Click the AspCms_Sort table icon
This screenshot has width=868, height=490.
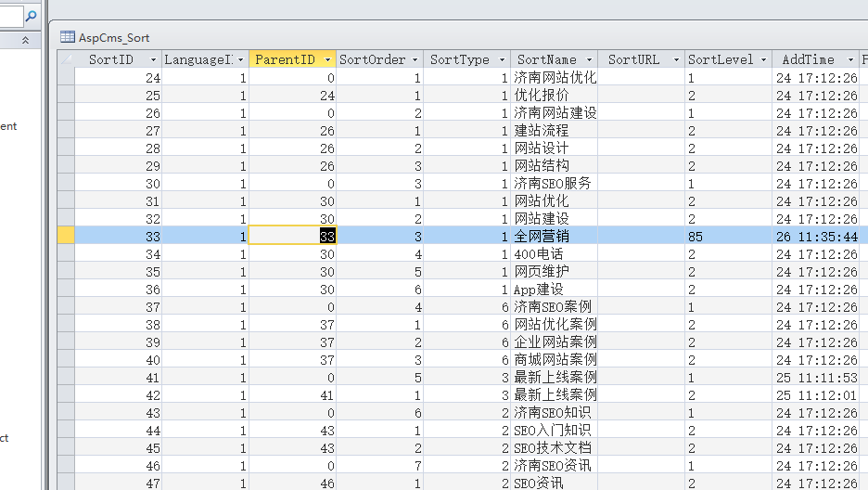[x=67, y=37]
